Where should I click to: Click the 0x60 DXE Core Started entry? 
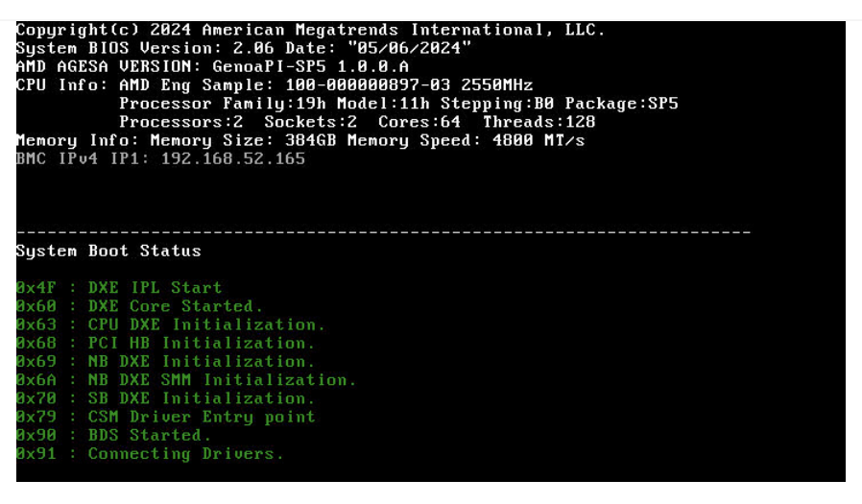coord(139,306)
